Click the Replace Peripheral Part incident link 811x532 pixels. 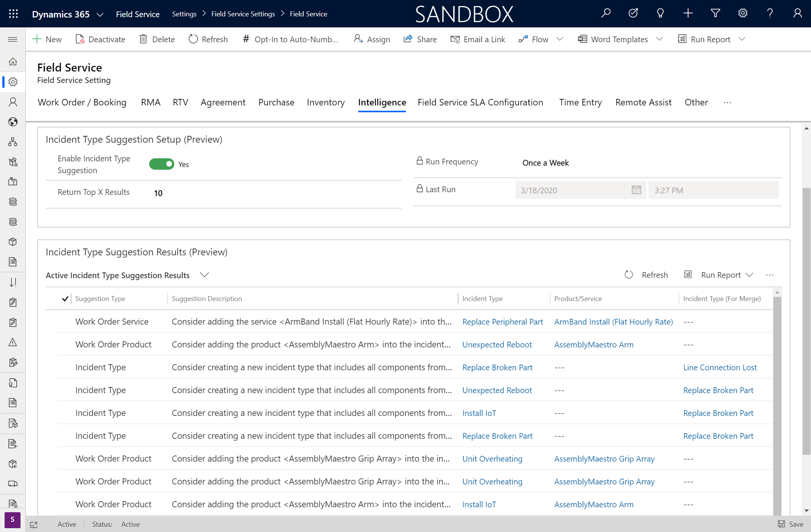(503, 321)
